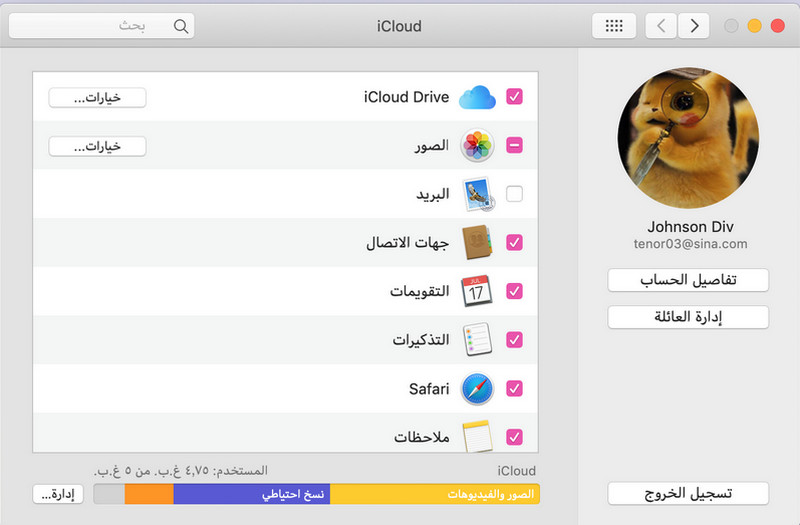Image resolution: width=800 pixels, height=525 pixels.
Task: Click the iCloud label above storage bar
Action: tap(516, 471)
